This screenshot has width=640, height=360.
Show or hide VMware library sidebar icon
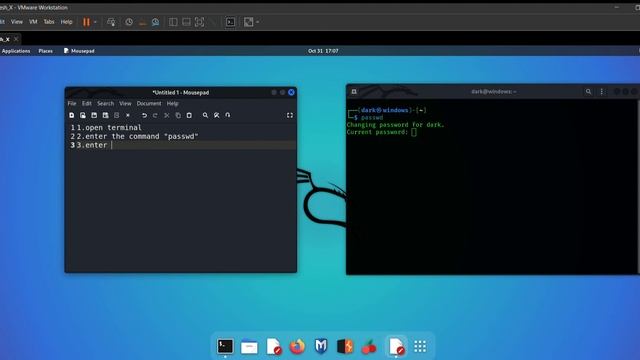pos(173,22)
